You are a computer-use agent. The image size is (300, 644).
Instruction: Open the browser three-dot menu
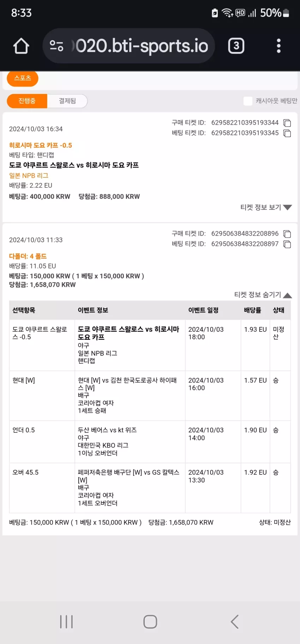278,46
